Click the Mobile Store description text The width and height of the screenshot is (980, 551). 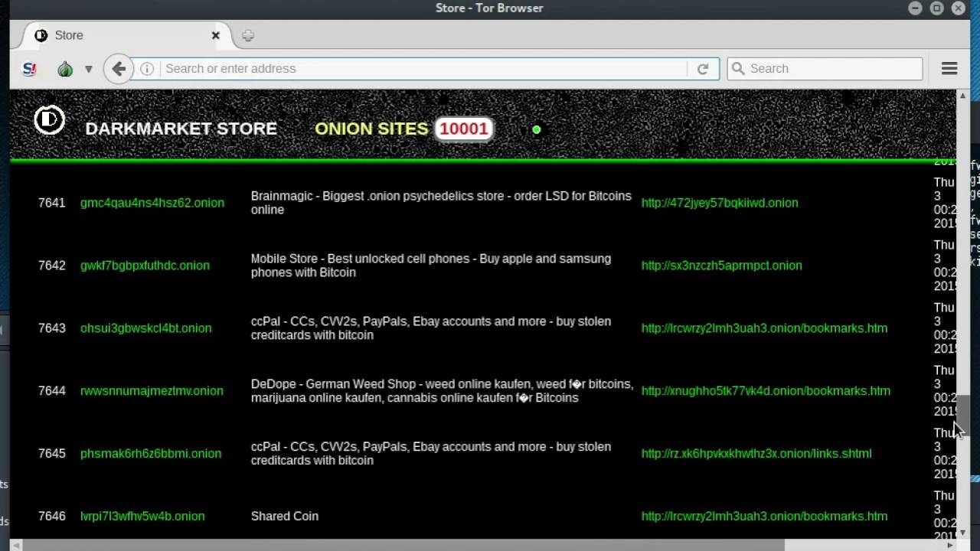(x=431, y=266)
